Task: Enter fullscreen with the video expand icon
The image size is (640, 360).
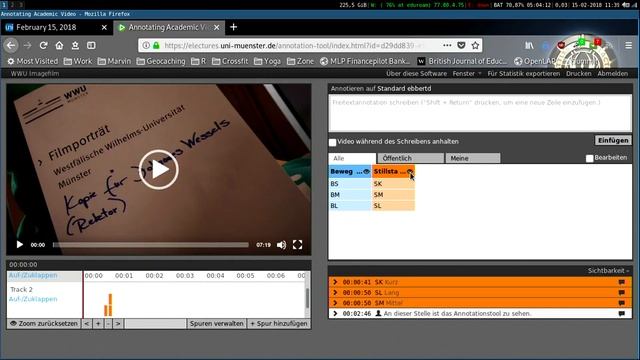Action: coord(298,245)
